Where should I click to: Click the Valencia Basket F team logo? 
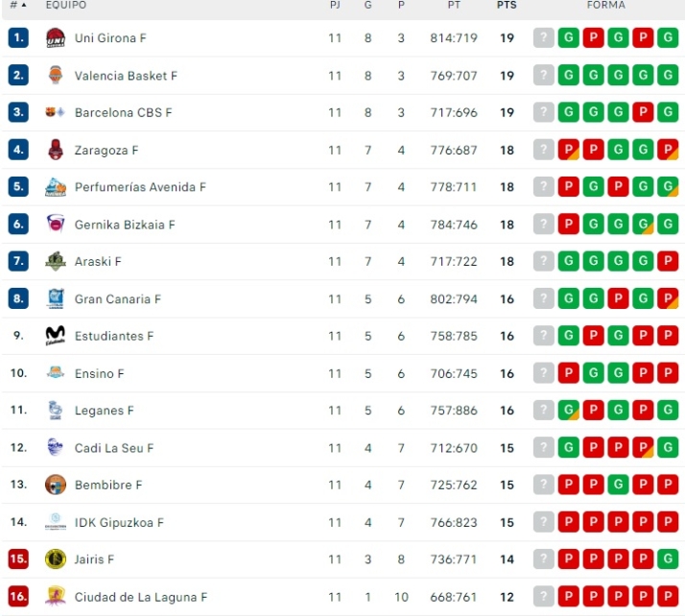click(x=56, y=76)
